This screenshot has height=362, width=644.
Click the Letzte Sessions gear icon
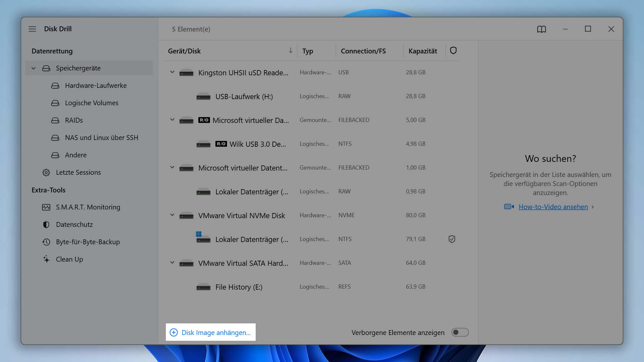[x=46, y=172]
